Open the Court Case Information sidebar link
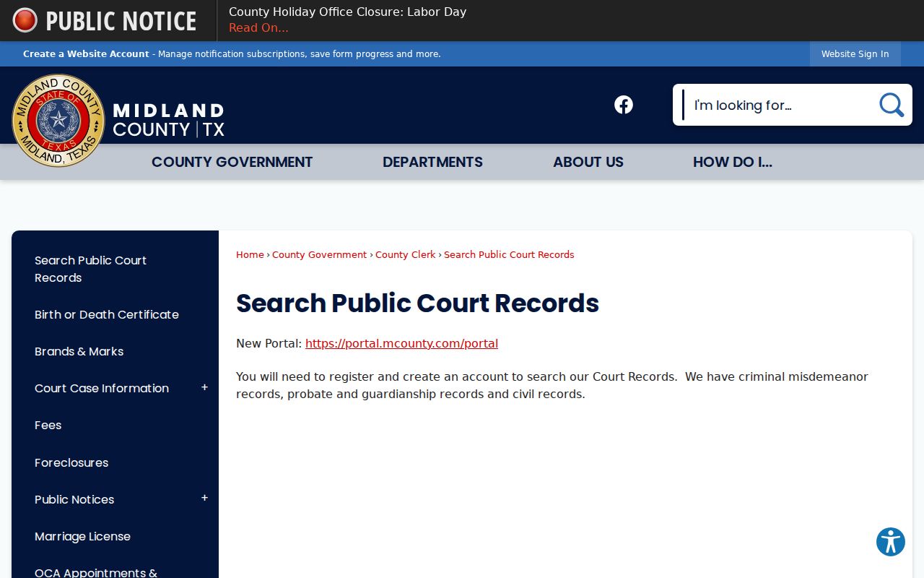 pos(102,388)
